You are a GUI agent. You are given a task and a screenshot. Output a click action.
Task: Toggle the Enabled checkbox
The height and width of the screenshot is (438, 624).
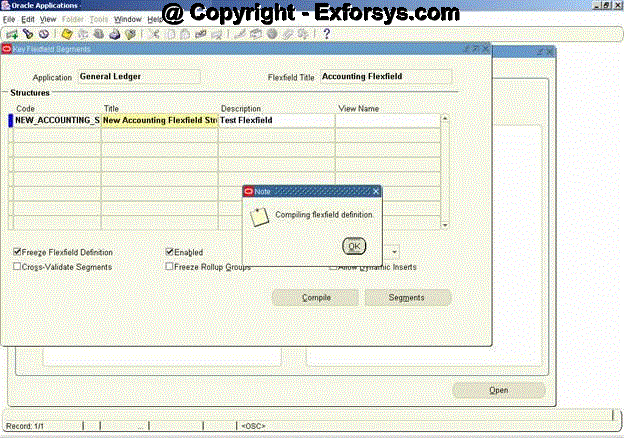coord(170,253)
